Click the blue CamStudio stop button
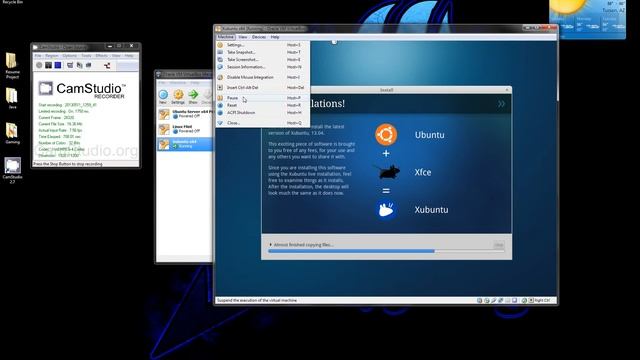Image resolution: width=640 pixels, height=360 pixels. [x=58, y=65]
